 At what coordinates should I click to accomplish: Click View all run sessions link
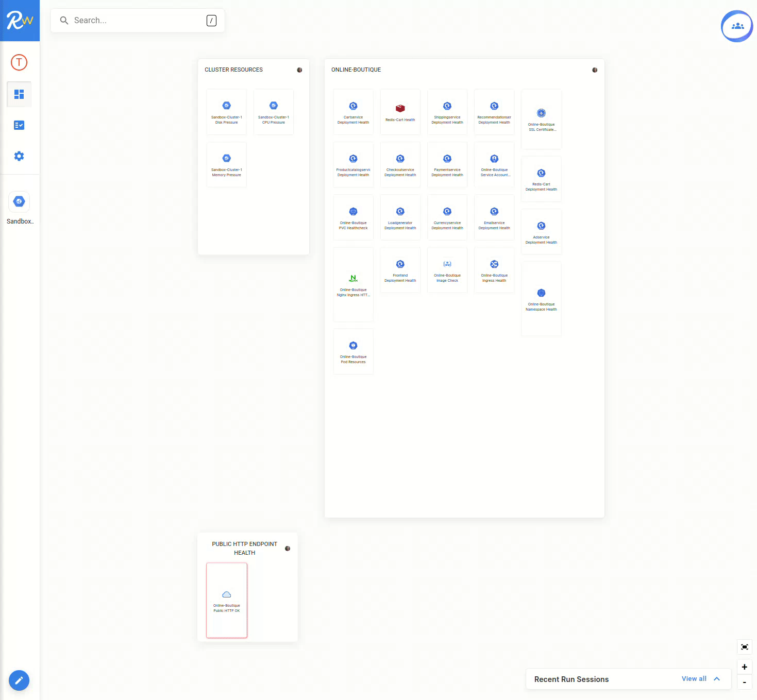coord(694,678)
